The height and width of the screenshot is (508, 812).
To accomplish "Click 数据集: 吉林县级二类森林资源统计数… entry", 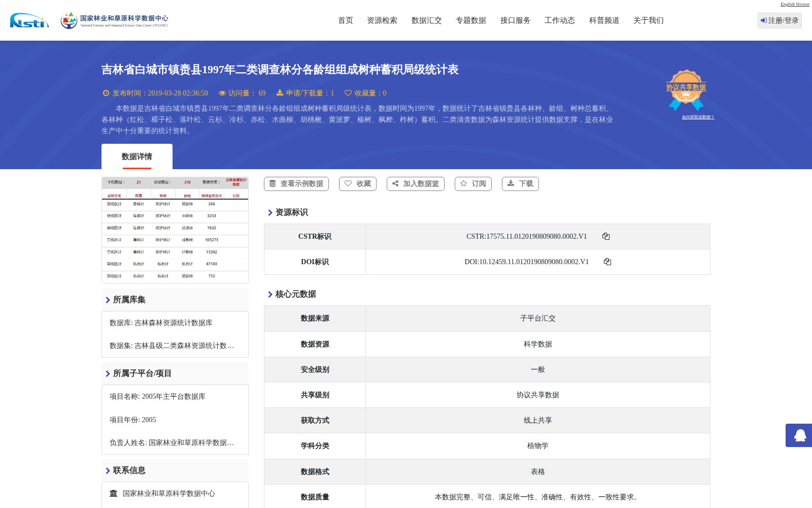I will click(x=172, y=345).
